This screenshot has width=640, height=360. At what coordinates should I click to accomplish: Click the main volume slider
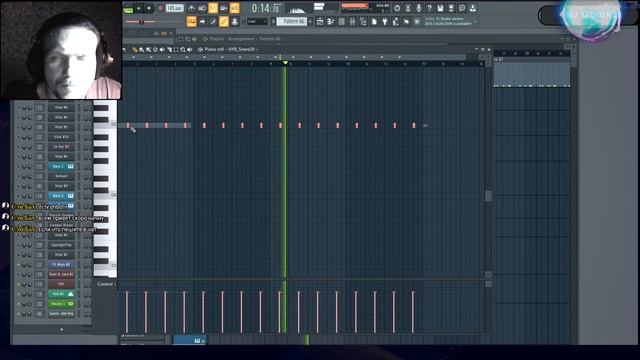[x=141, y=22]
